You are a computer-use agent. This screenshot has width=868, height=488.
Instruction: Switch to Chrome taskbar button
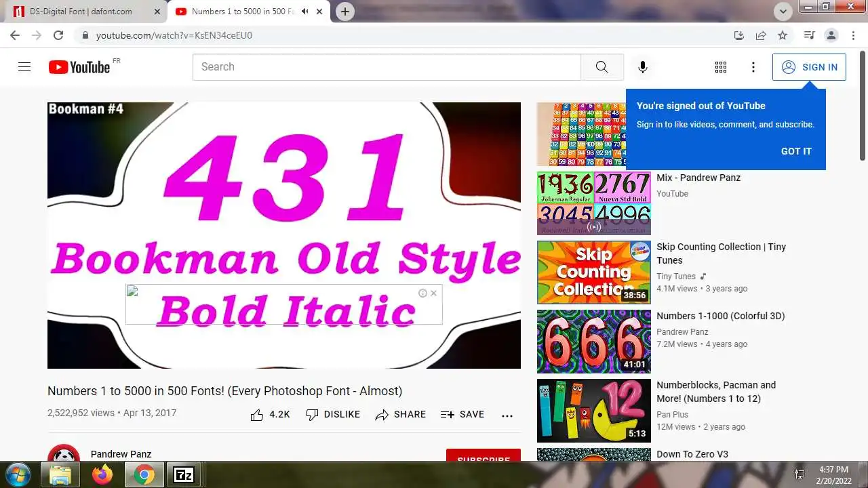click(144, 475)
